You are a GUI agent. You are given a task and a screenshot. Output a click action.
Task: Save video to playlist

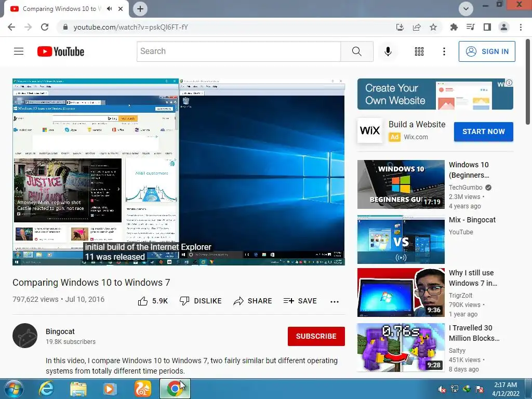(x=300, y=301)
